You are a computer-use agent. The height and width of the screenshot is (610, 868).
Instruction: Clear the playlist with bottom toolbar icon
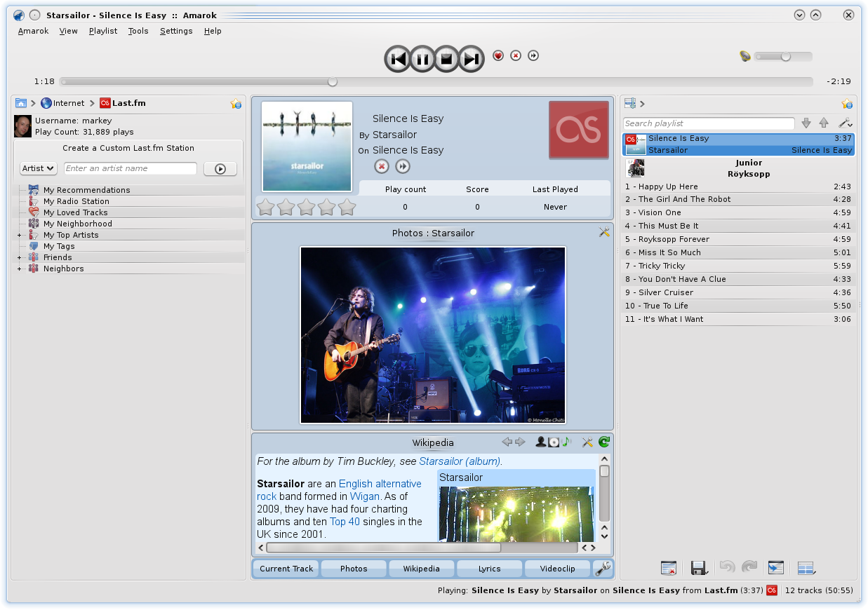point(669,568)
